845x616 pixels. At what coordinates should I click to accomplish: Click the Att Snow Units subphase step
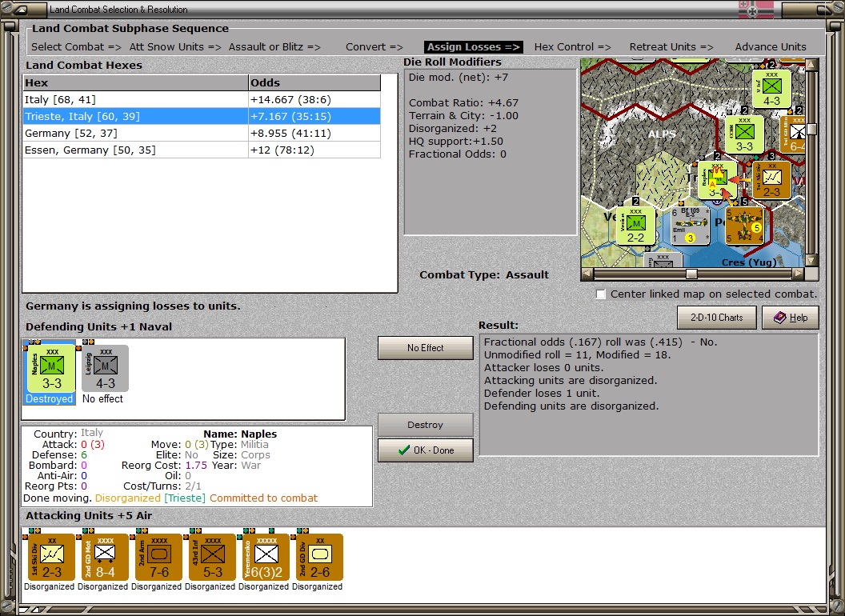coord(175,47)
